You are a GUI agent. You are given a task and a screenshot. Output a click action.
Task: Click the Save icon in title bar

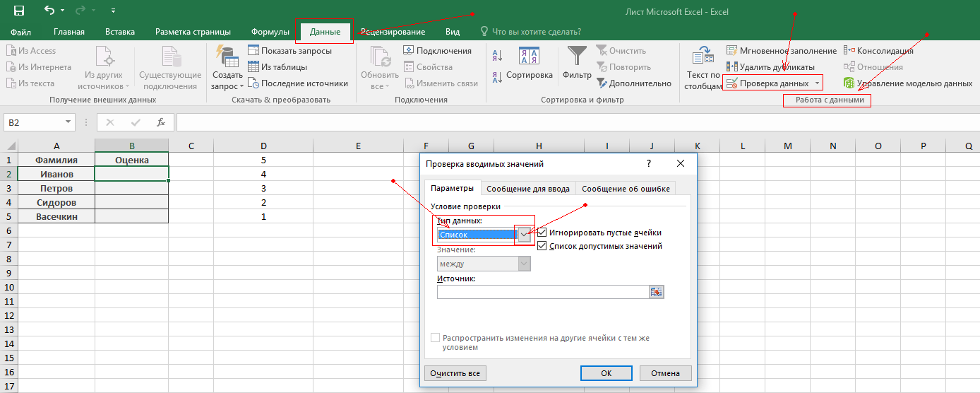click(19, 11)
